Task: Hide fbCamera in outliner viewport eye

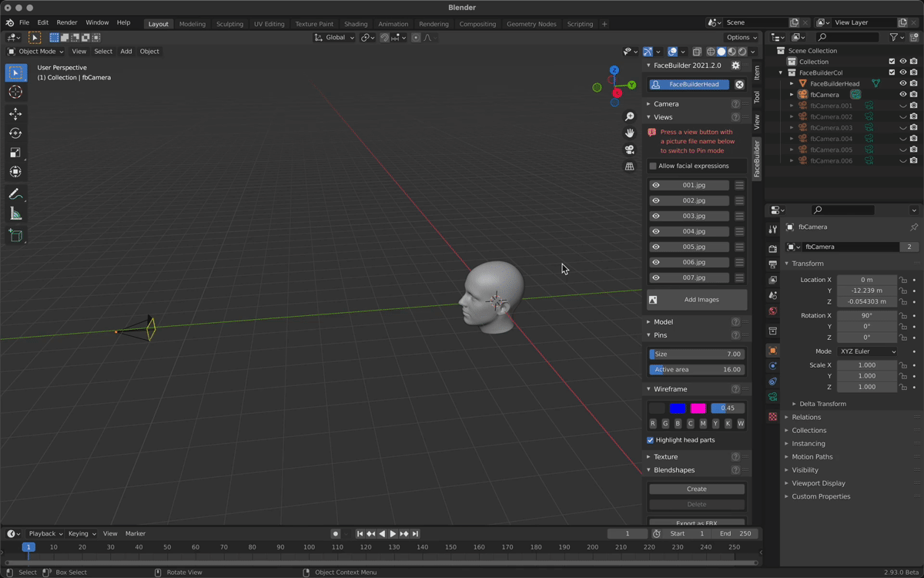Action: (x=903, y=94)
